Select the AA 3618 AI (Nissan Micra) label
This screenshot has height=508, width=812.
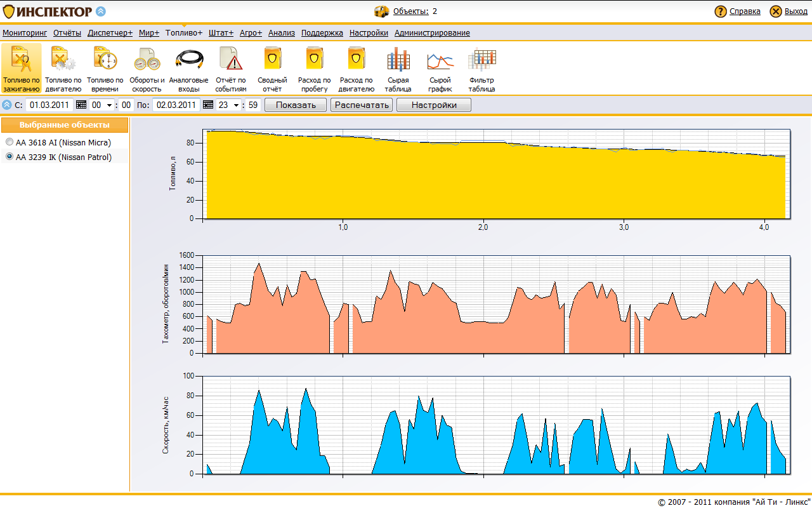point(63,142)
